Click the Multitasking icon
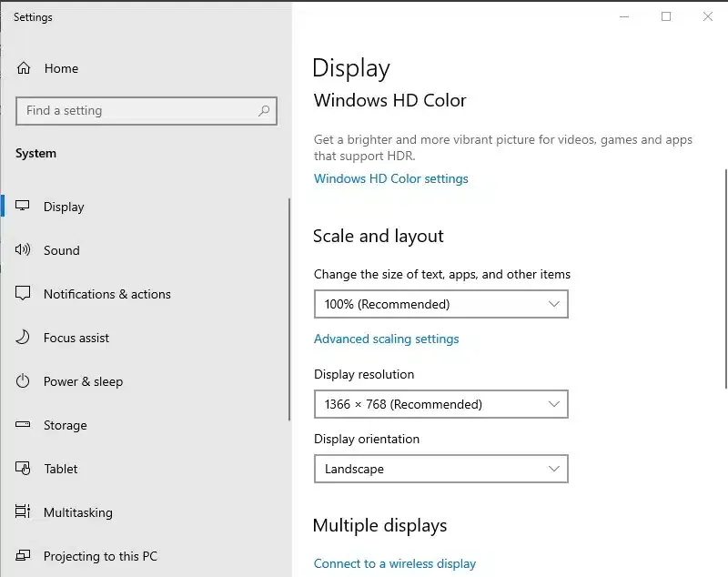728x577 pixels. point(22,512)
